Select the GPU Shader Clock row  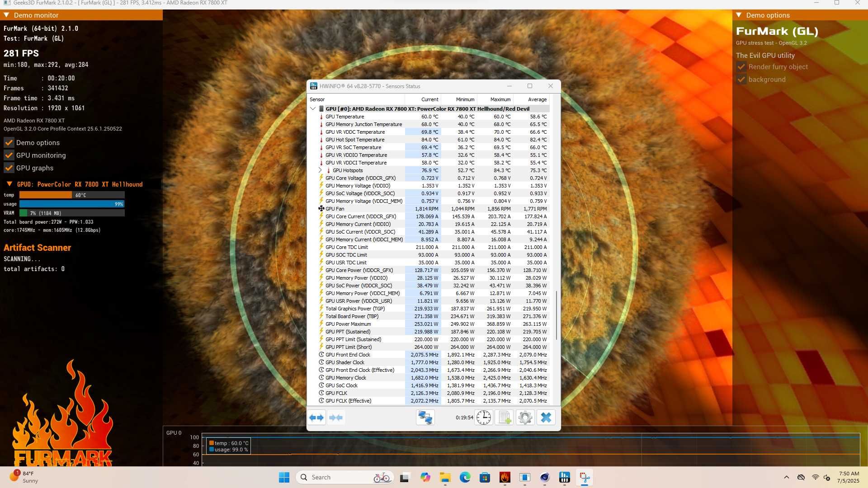pos(429,362)
